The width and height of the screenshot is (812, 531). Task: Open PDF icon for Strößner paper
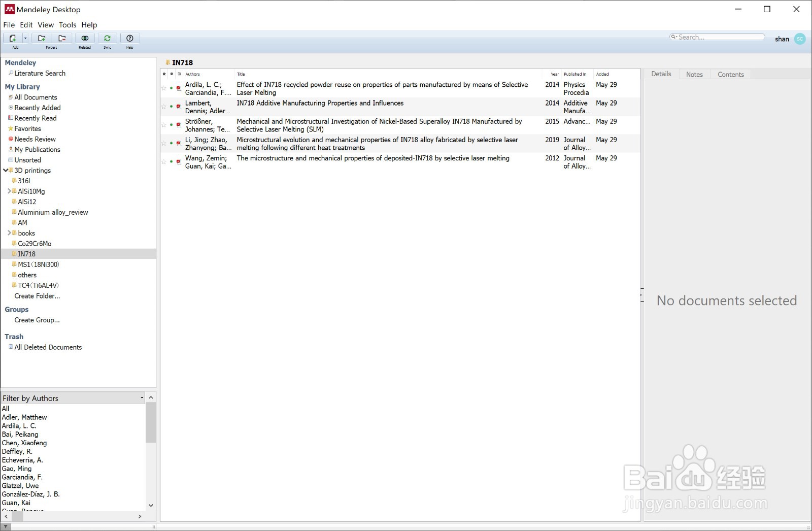179,125
